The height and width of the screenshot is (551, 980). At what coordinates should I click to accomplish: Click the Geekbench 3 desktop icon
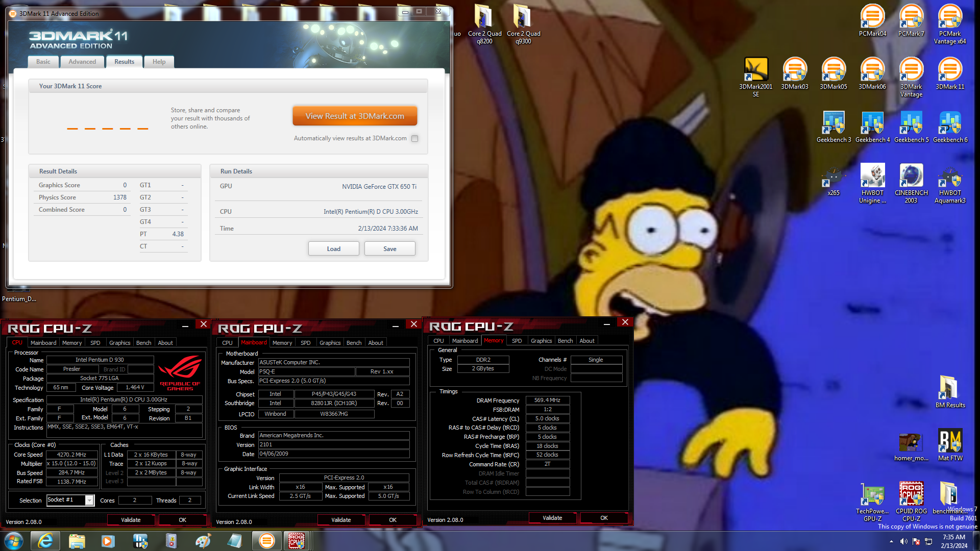[834, 127]
